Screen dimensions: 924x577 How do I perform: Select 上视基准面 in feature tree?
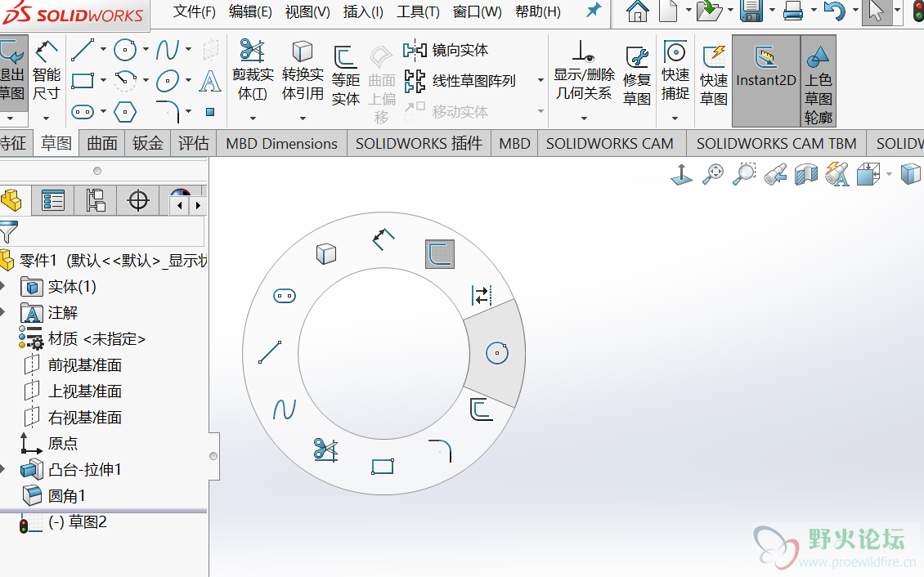click(x=85, y=391)
